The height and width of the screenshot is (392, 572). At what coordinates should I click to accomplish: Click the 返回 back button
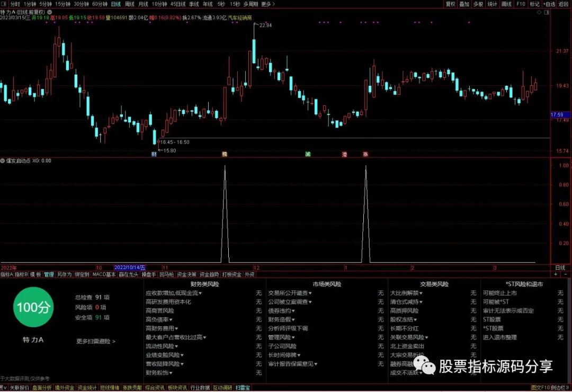coord(564,4)
